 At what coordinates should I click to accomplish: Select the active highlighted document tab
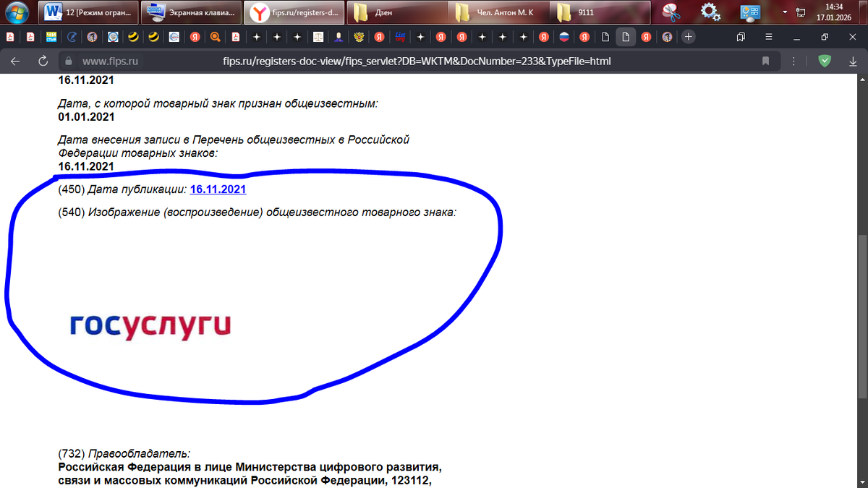626,36
